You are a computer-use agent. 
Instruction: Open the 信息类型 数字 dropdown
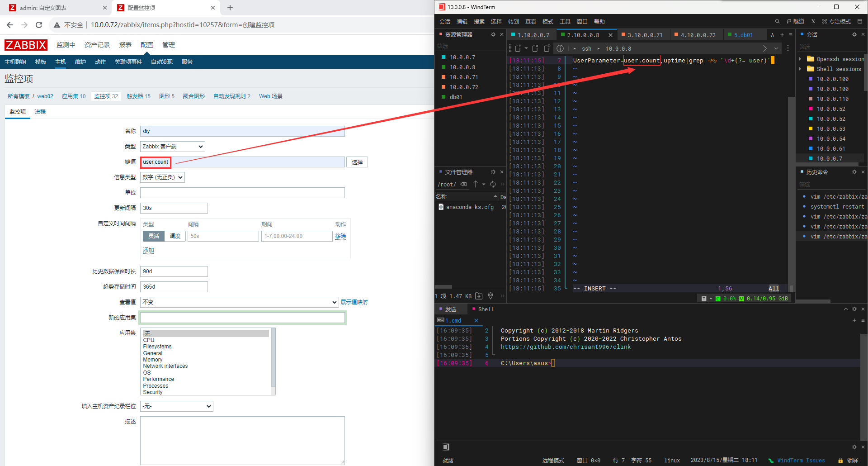(x=162, y=177)
